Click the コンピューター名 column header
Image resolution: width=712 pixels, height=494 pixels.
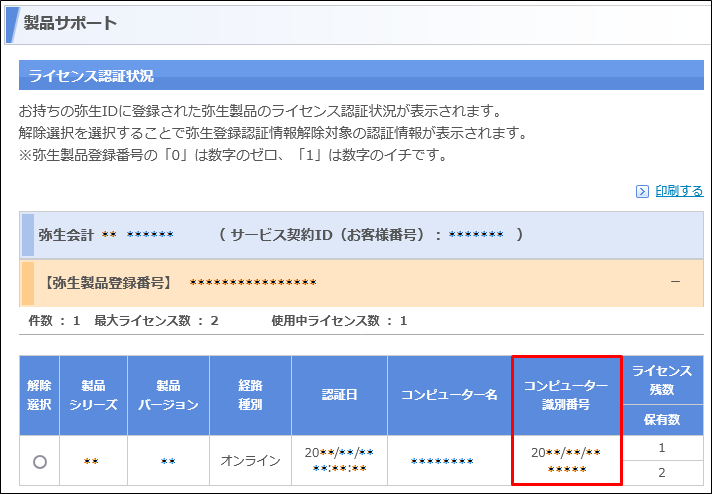(x=450, y=395)
